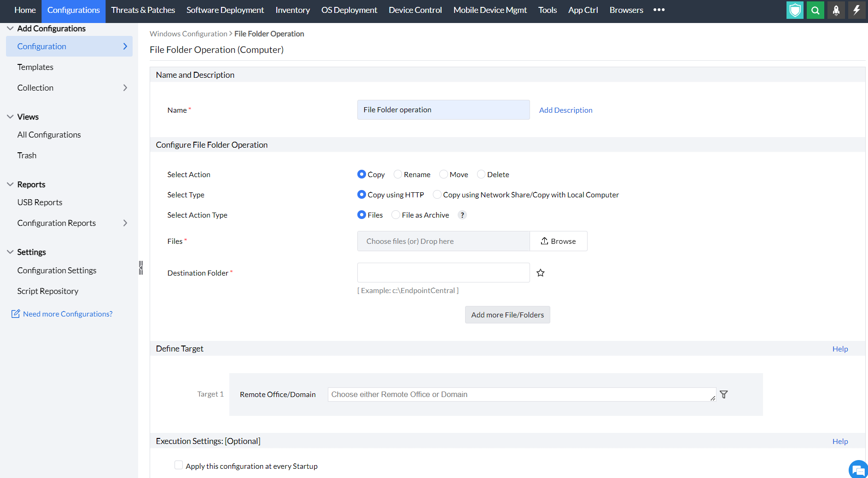Image resolution: width=868 pixels, height=478 pixels.
Task: Click the star icon beside Destination Folder
Action: click(541, 273)
